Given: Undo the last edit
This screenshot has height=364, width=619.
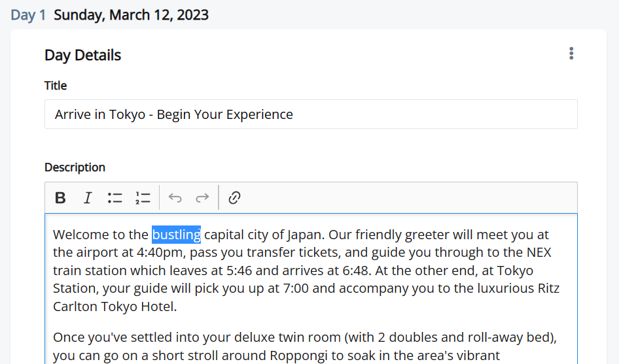Looking at the screenshot, I should coord(175,197).
